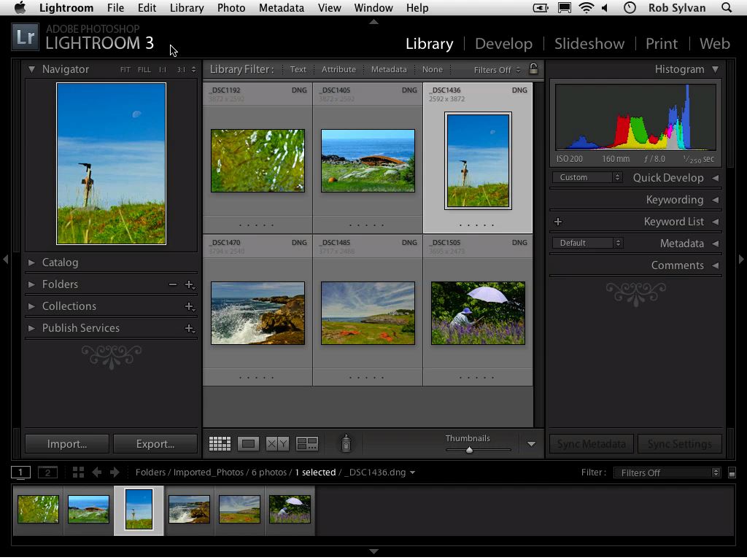Adjust the Thumbnails size slider

pyautogui.click(x=469, y=449)
